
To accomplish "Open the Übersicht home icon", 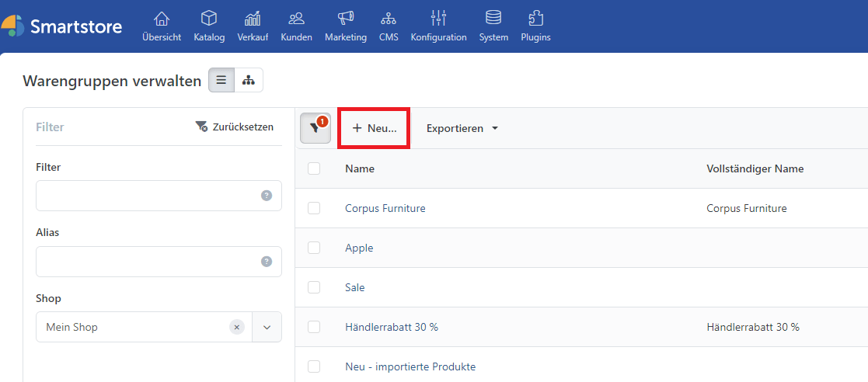I will click(162, 18).
